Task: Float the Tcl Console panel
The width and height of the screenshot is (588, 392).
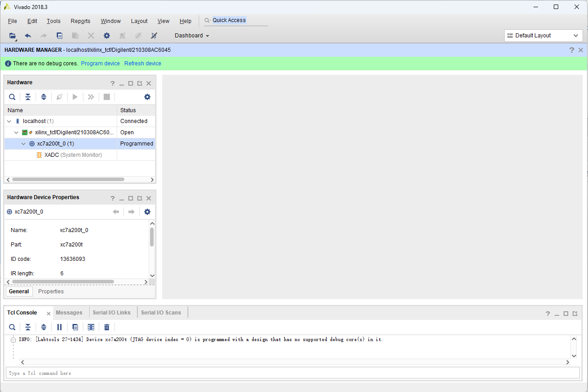Action: [x=575, y=314]
